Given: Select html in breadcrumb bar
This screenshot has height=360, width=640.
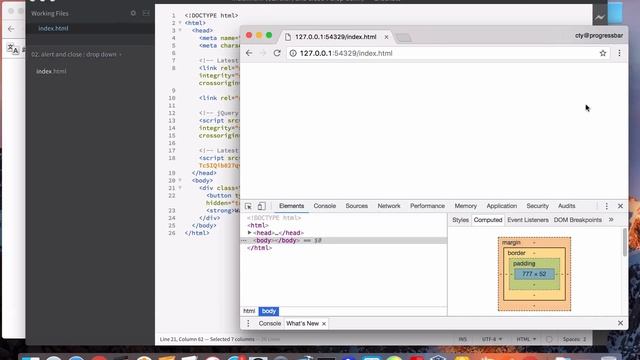Looking at the screenshot, I should (249, 311).
